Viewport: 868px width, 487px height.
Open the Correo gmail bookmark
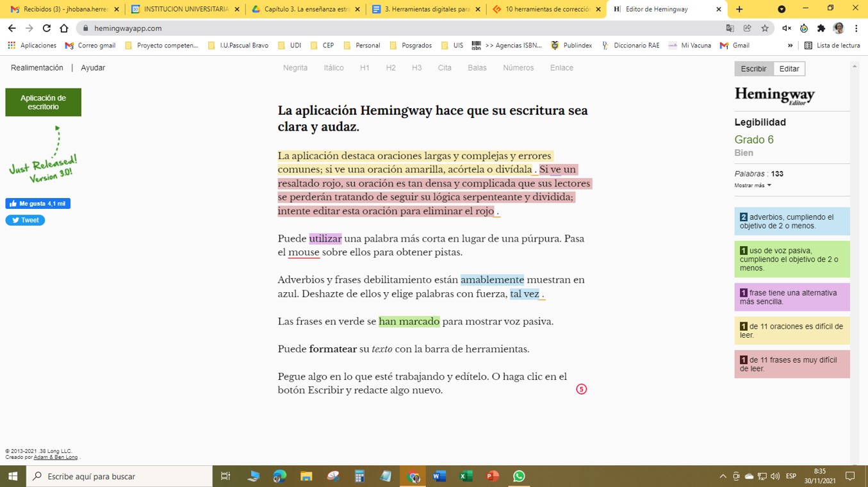90,45
